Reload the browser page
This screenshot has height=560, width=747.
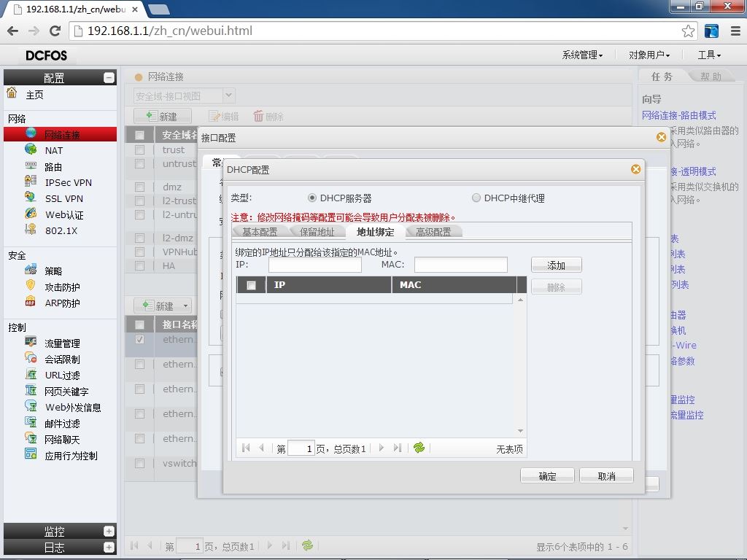pos(55,31)
